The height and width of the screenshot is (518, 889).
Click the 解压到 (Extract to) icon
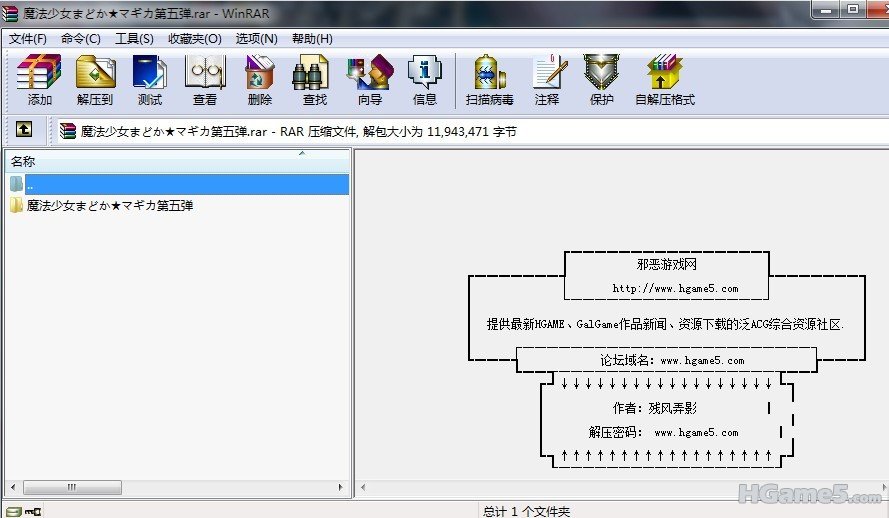pos(95,79)
